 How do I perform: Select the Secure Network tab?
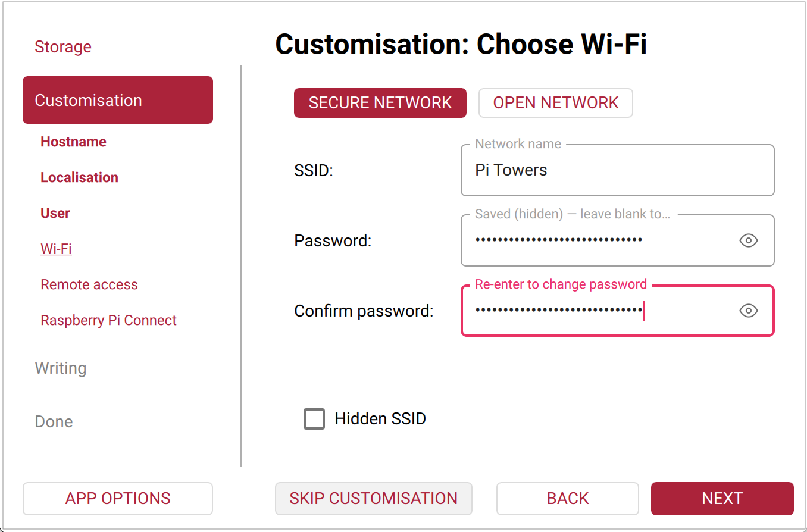380,102
